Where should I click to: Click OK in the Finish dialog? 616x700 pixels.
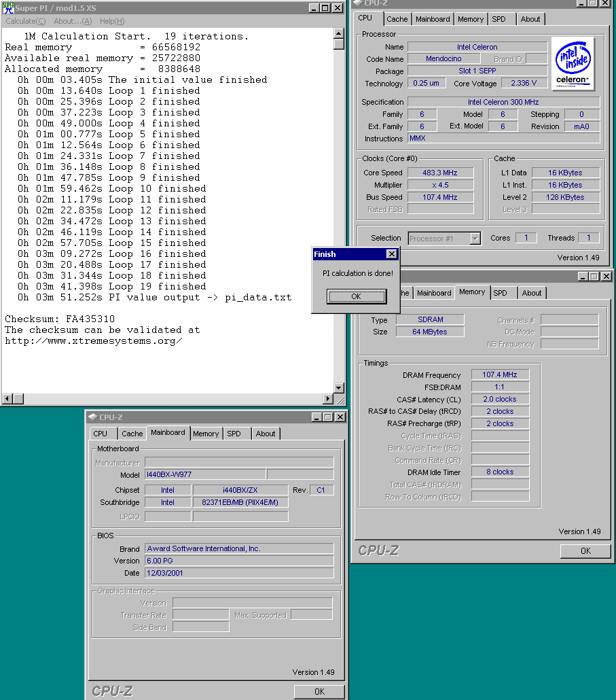pyautogui.click(x=357, y=296)
